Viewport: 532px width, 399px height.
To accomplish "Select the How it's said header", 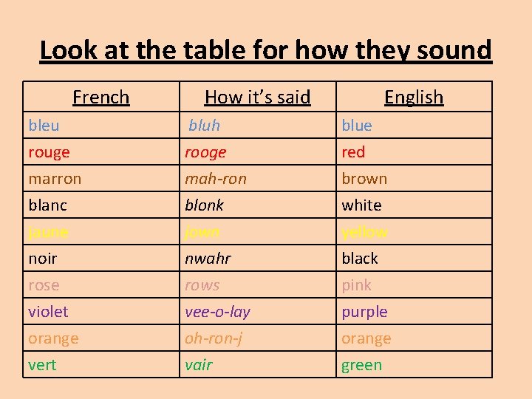I will [258, 98].
